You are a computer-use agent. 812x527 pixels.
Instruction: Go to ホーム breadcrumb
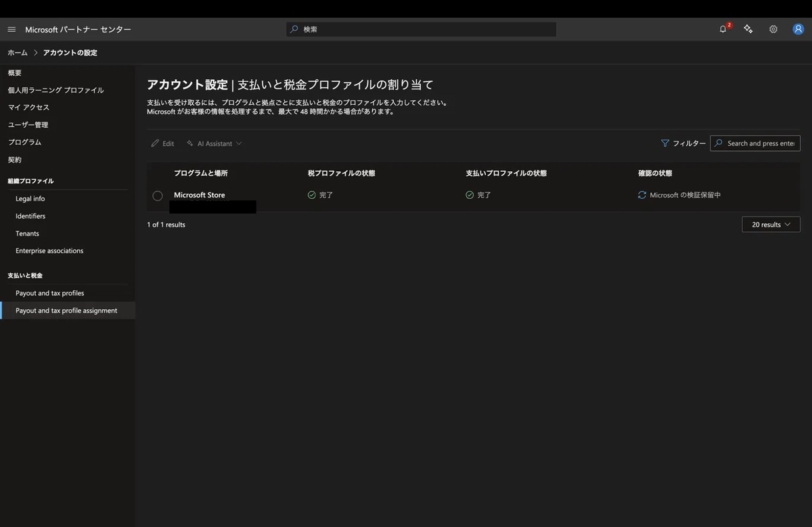point(18,53)
